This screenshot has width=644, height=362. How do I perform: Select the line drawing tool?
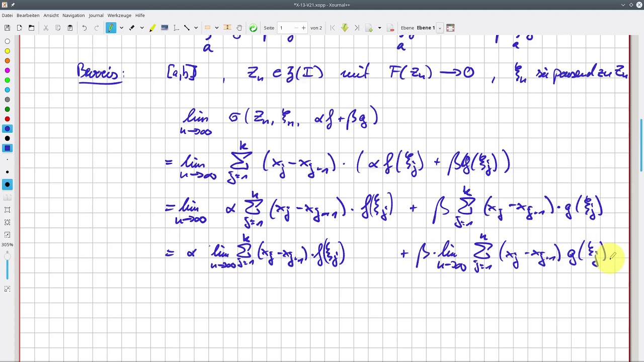(187, 28)
